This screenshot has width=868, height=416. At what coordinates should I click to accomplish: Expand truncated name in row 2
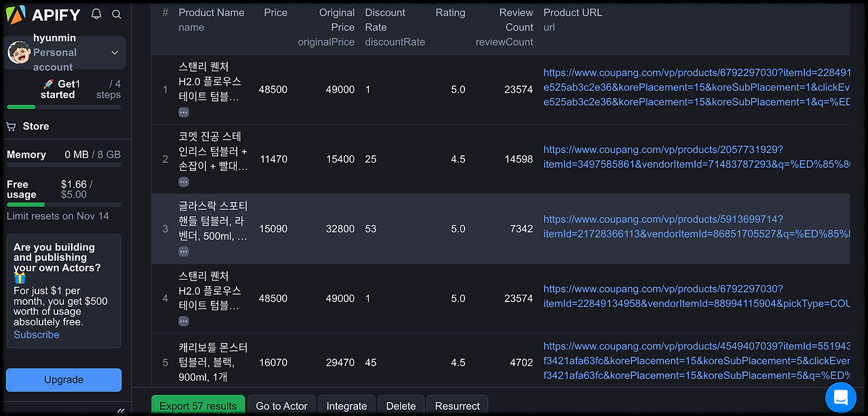click(x=184, y=182)
